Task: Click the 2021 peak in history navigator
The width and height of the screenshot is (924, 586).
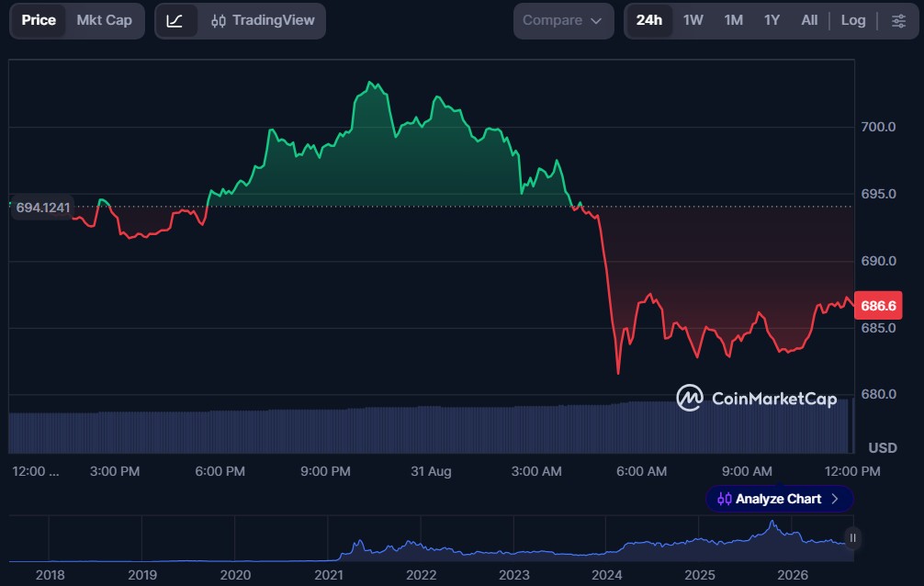Action: pos(357,541)
